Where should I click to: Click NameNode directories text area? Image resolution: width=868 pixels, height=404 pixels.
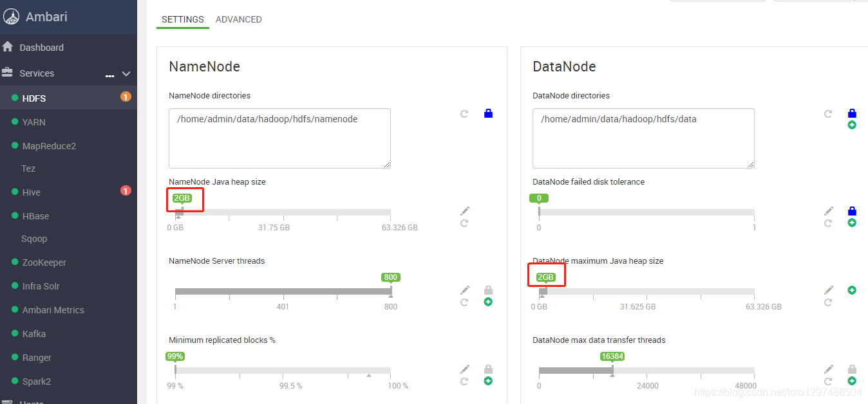pyautogui.click(x=279, y=138)
